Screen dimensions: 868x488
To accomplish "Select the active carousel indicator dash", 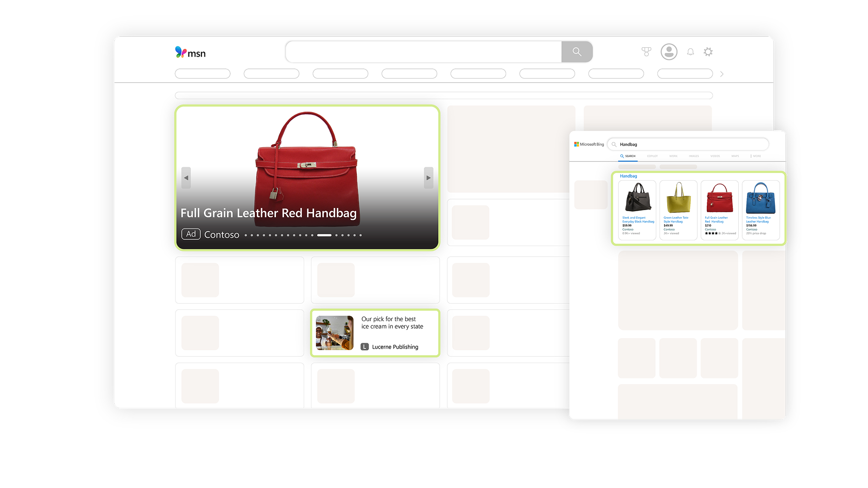I will tap(324, 235).
